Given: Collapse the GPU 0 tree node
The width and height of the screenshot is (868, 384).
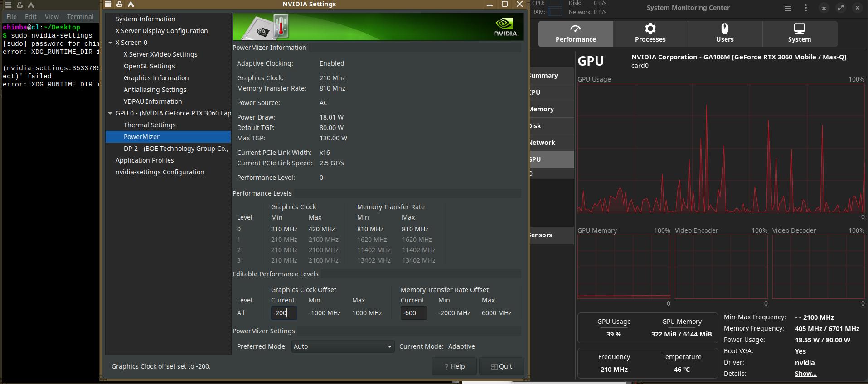Looking at the screenshot, I should click(110, 113).
